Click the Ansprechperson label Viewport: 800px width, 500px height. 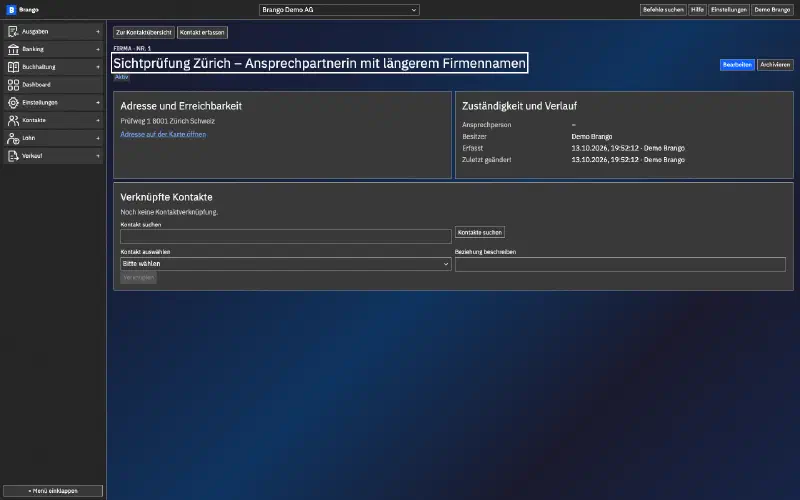coord(487,124)
